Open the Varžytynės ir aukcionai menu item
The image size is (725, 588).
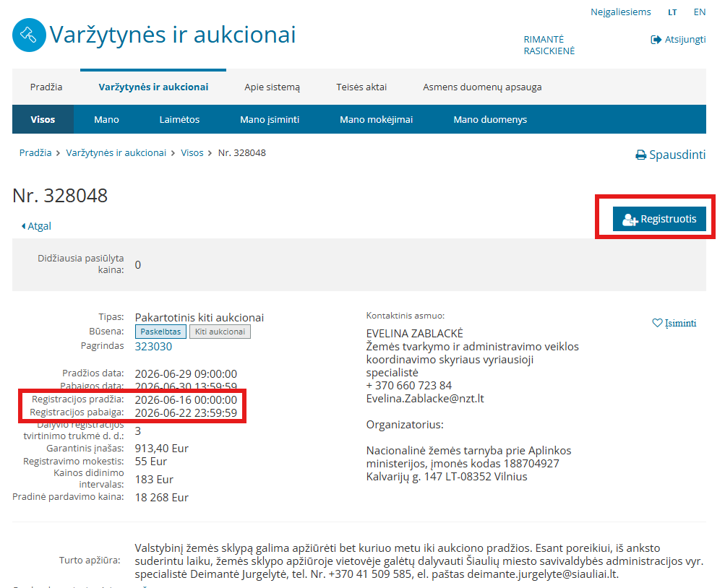coord(153,87)
